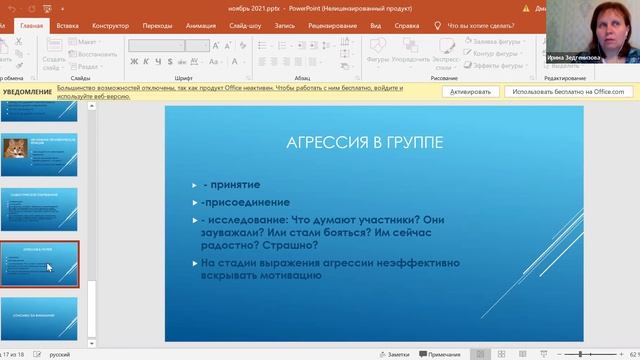Viewport: 640px width, 360px height.
Task: Click the Примечания comments button
Action: tap(440, 354)
